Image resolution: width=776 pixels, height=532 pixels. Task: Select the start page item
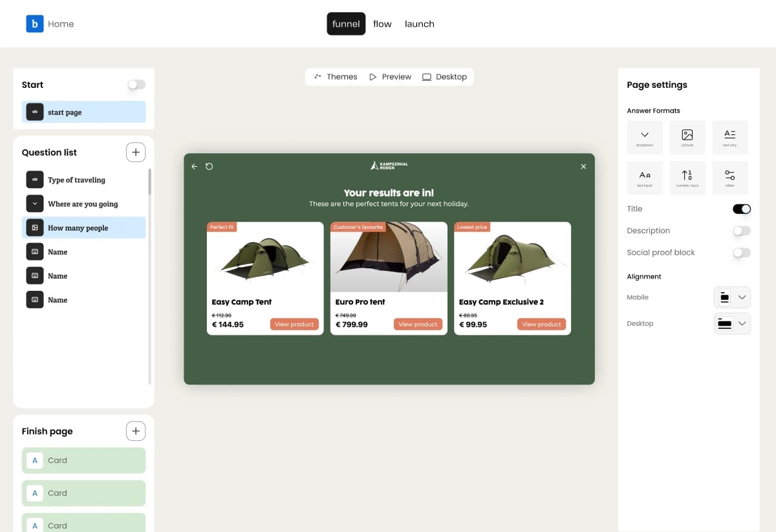[x=83, y=112]
